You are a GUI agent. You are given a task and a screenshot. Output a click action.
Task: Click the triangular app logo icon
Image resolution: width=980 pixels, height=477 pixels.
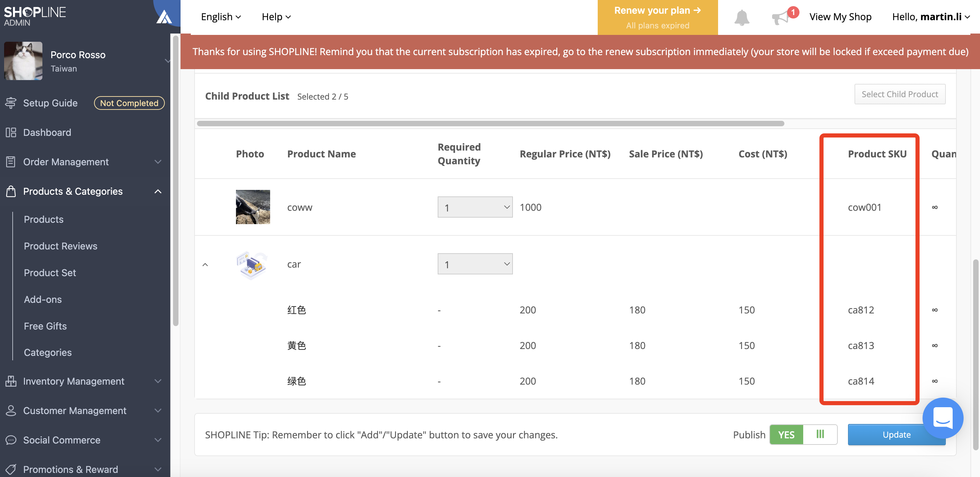(164, 16)
